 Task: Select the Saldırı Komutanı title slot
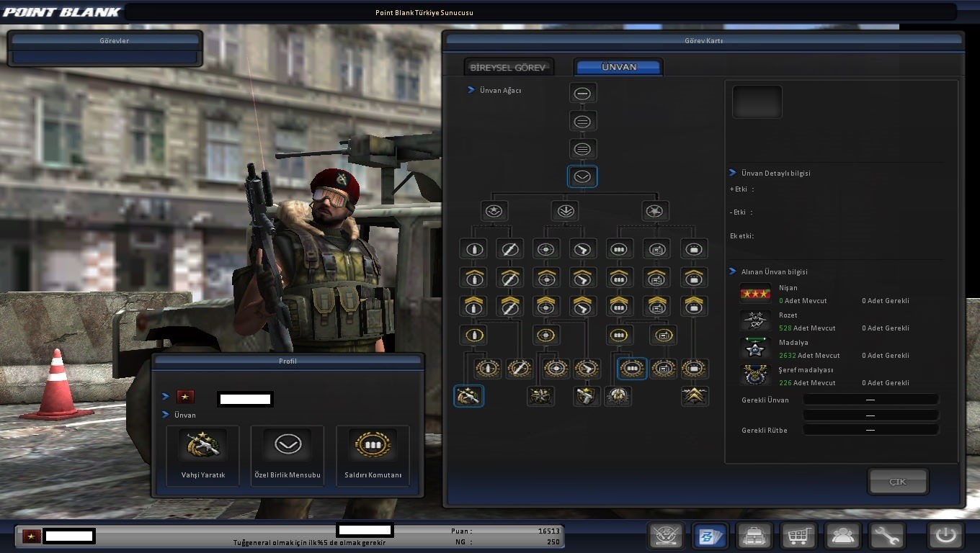[373, 455]
